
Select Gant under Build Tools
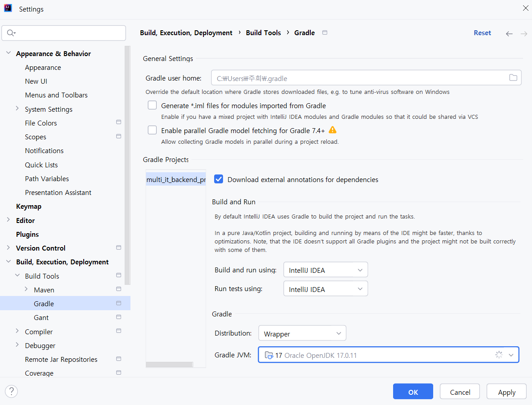(x=41, y=318)
